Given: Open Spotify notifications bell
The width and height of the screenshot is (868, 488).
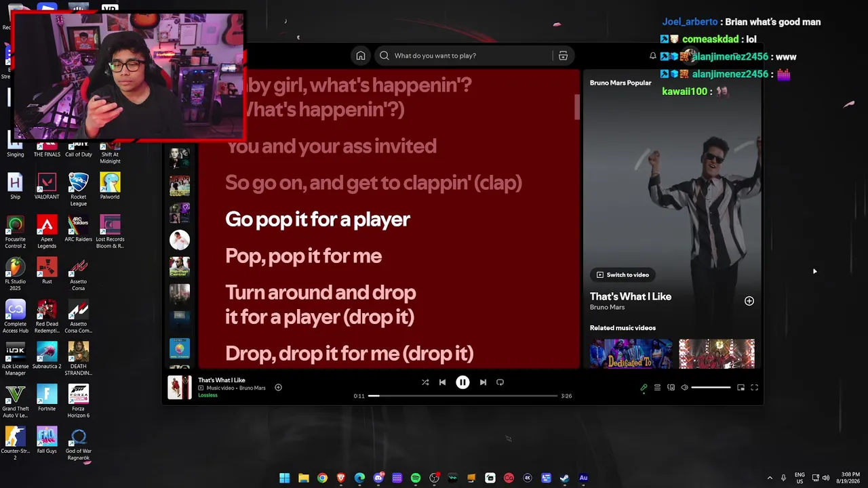Looking at the screenshot, I should (652, 56).
